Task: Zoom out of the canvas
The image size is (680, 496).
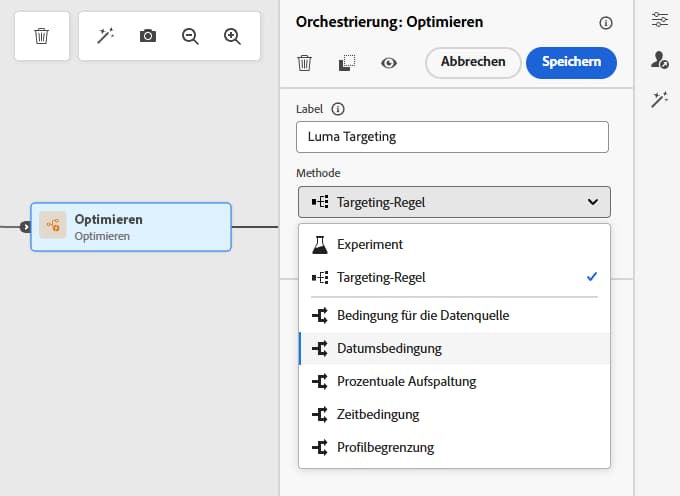Action: pos(190,36)
